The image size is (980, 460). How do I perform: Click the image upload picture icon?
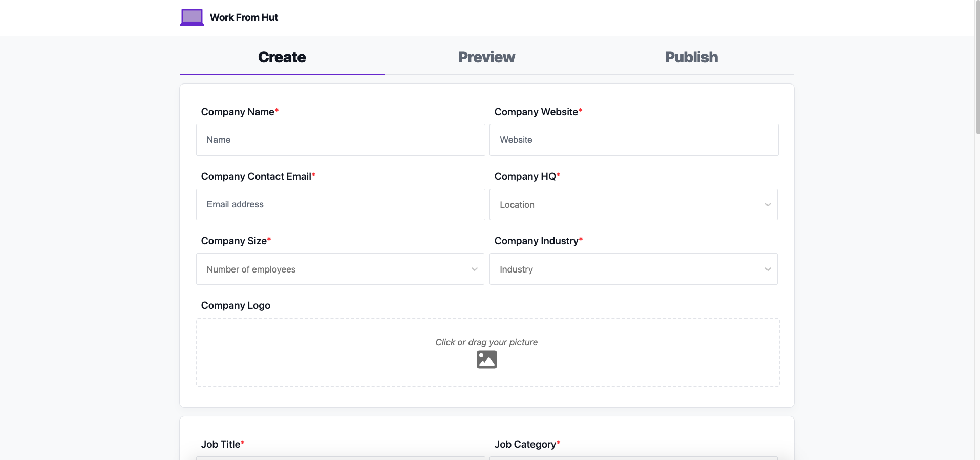click(x=486, y=360)
